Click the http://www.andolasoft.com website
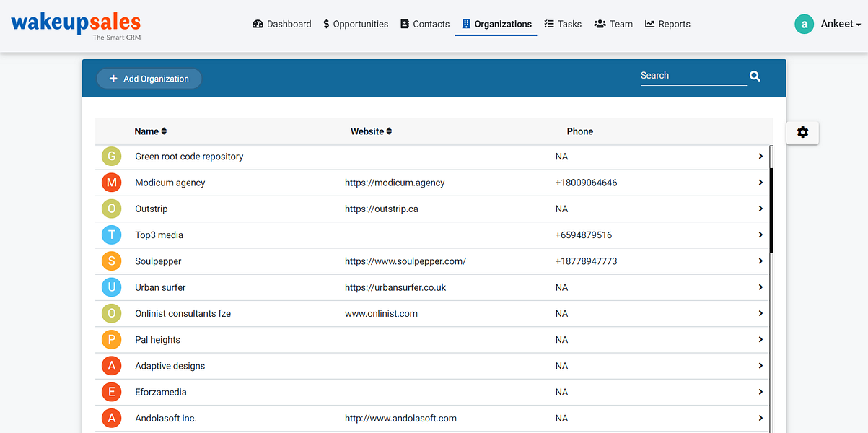 click(400, 418)
